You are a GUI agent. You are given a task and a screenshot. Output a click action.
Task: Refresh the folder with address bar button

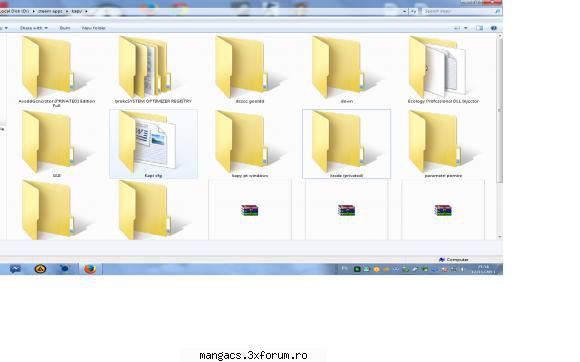(414, 11)
